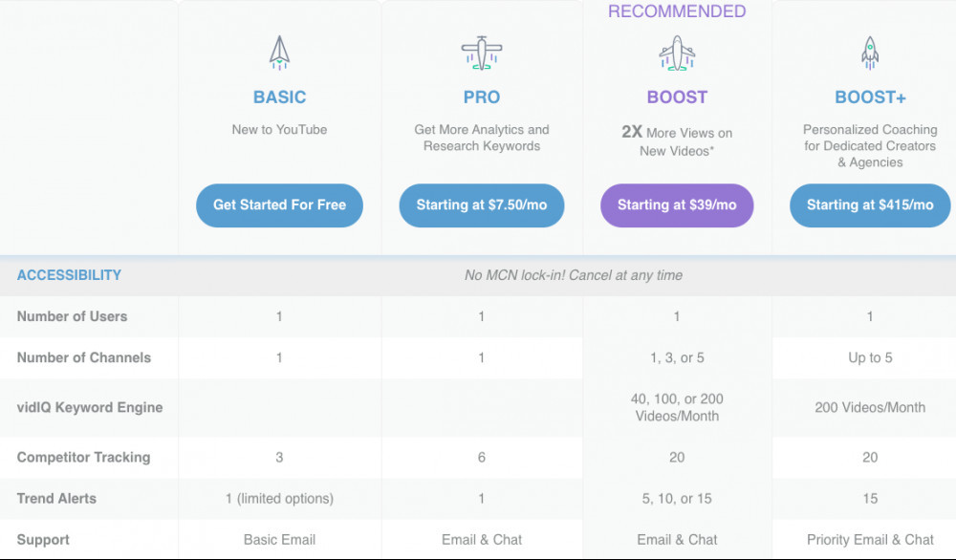Screen dimensions: 956x560
Task: Click the BASIC plan title
Action: pyautogui.click(x=279, y=97)
